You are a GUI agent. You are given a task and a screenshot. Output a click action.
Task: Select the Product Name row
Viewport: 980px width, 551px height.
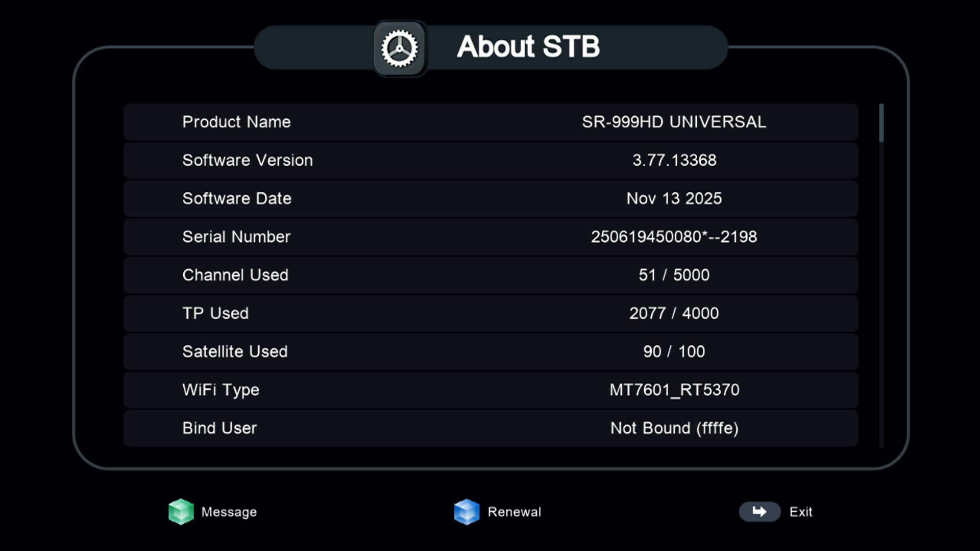pyautogui.click(x=490, y=122)
